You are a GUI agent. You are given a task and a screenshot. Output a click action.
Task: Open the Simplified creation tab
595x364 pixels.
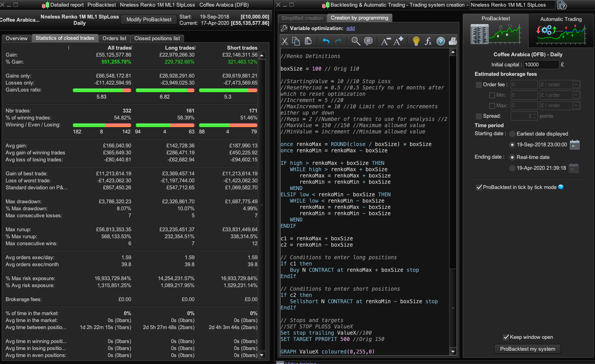pyautogui.click(x=302, y=18)
